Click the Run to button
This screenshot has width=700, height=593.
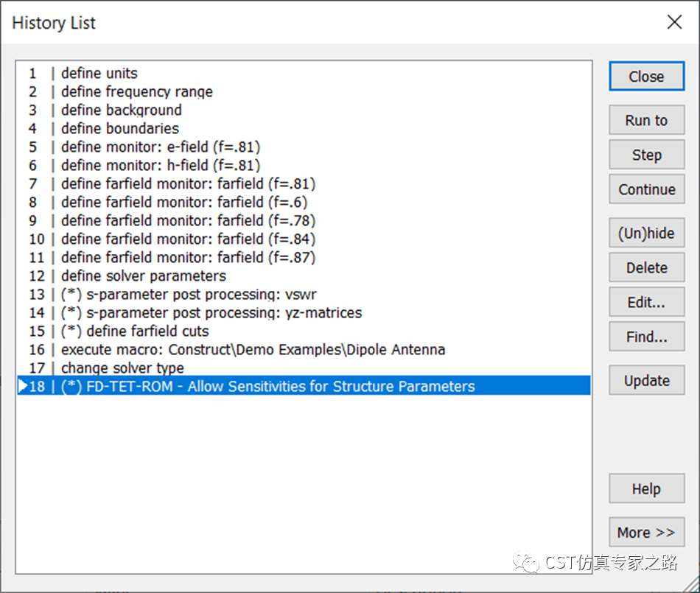[646, 120]
